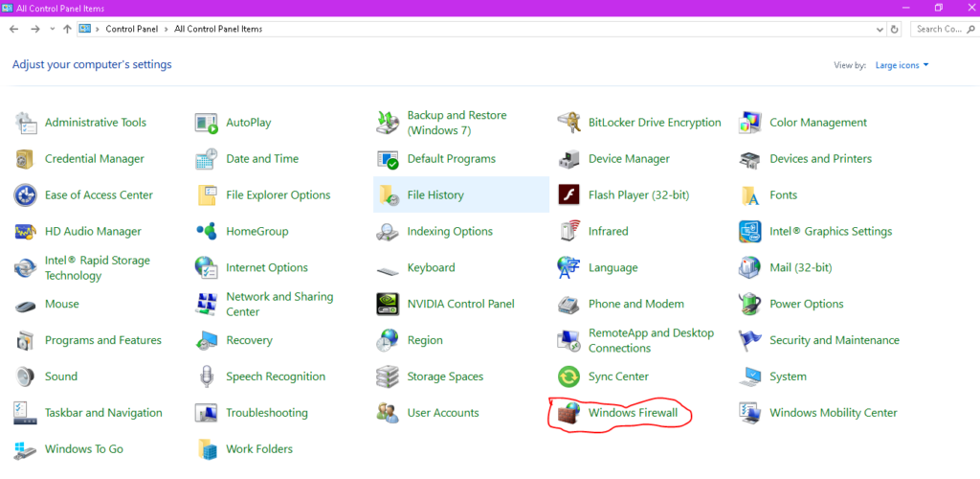
Task: Open File Explorer Options icon
Action: coord(207,195)
